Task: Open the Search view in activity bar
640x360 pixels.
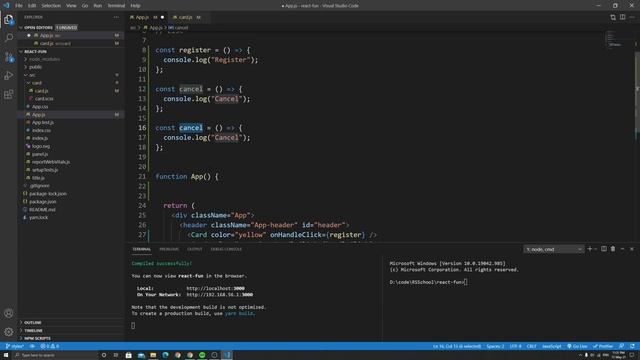Action: (9, 38)
